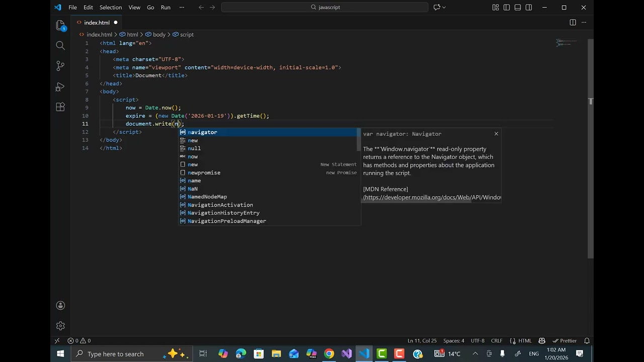This screenshot has height=362, width=644.
Task: Open Google Chrome from the taskbar
Action: 329,354
